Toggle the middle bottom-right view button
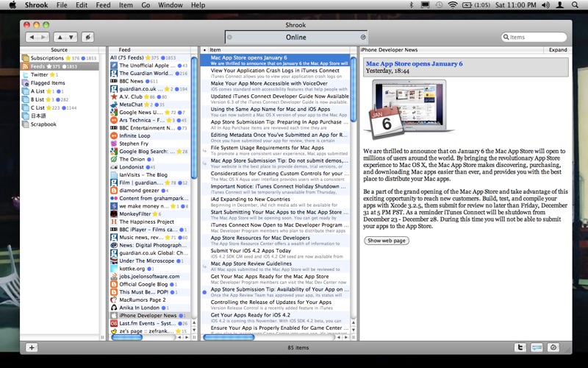 [537, 347]
